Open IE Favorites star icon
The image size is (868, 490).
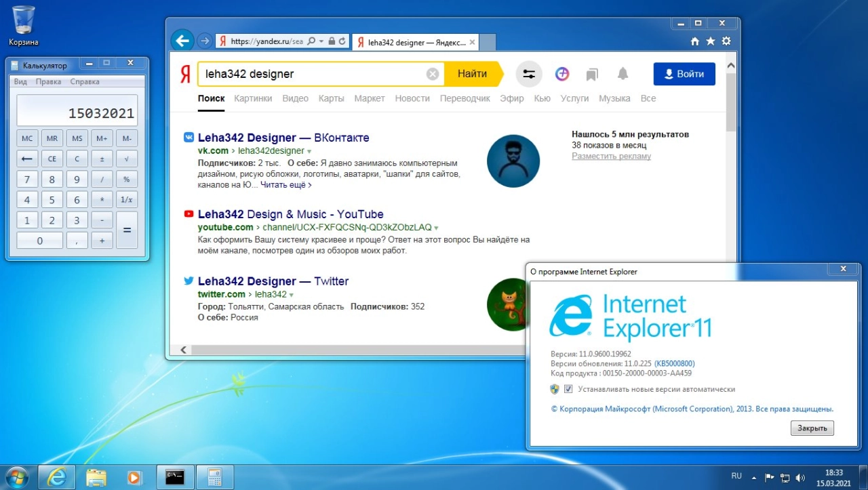tap(710, 41)
